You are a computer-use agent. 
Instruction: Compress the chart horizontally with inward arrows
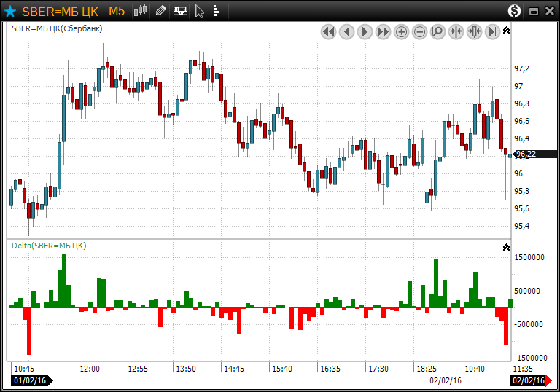456,31
